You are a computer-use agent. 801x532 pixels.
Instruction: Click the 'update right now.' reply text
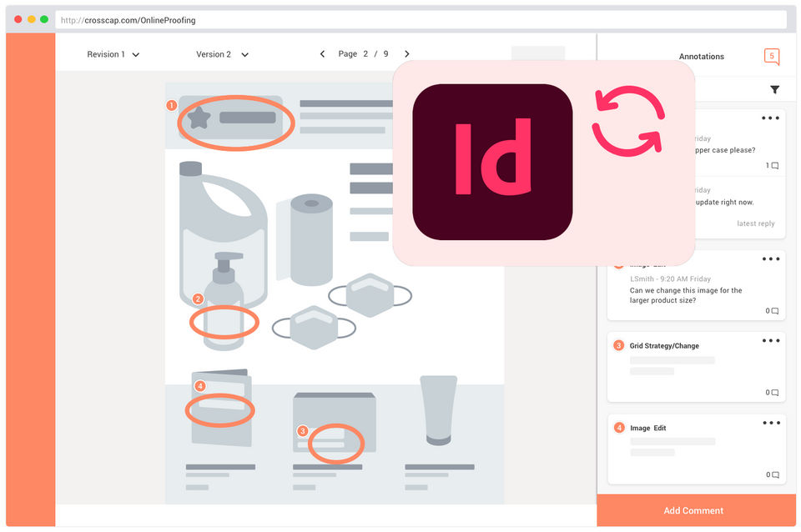(724, 202)
